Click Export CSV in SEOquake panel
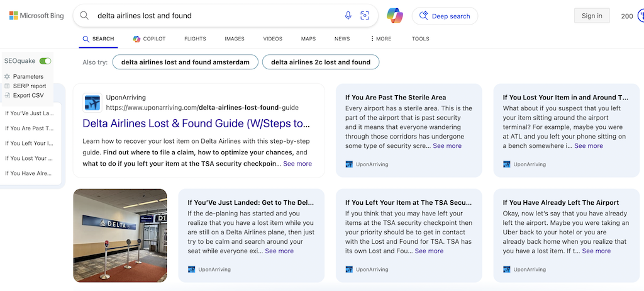Image resolution: width=644 pixels, height=291 pixels. [28, 96]
